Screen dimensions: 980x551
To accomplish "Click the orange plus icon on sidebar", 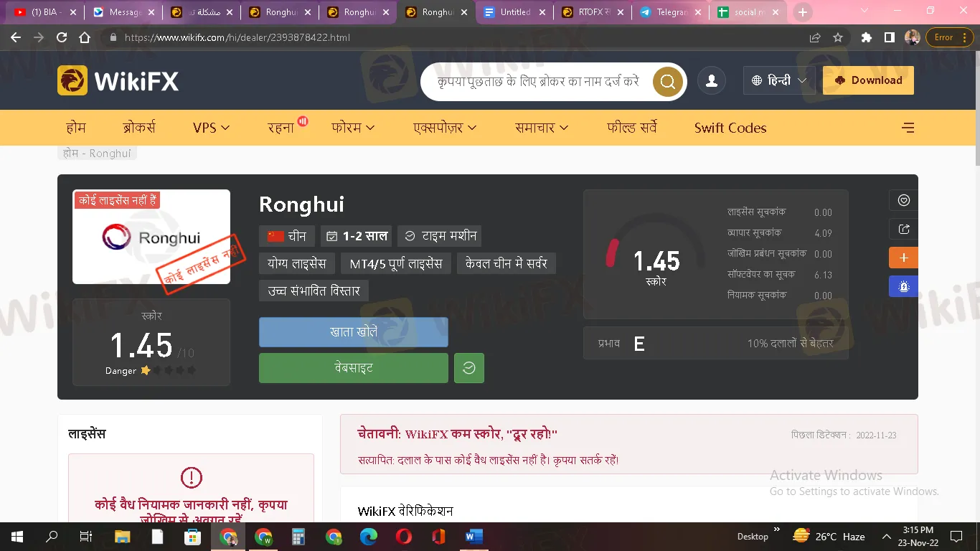I will (x=903, y=258).
